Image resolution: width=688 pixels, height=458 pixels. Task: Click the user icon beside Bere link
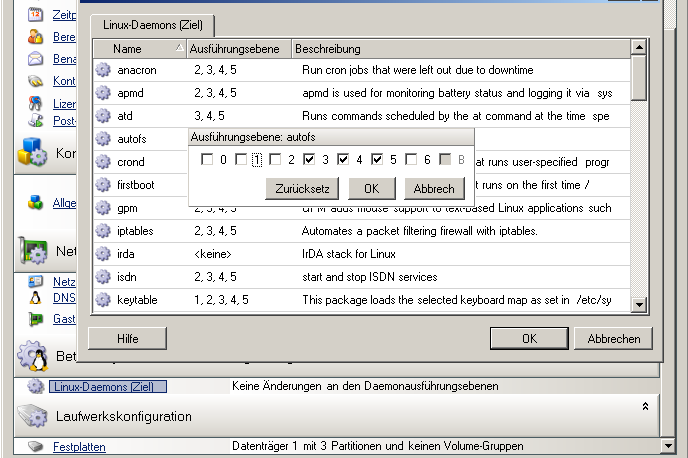tap(36, 36)
